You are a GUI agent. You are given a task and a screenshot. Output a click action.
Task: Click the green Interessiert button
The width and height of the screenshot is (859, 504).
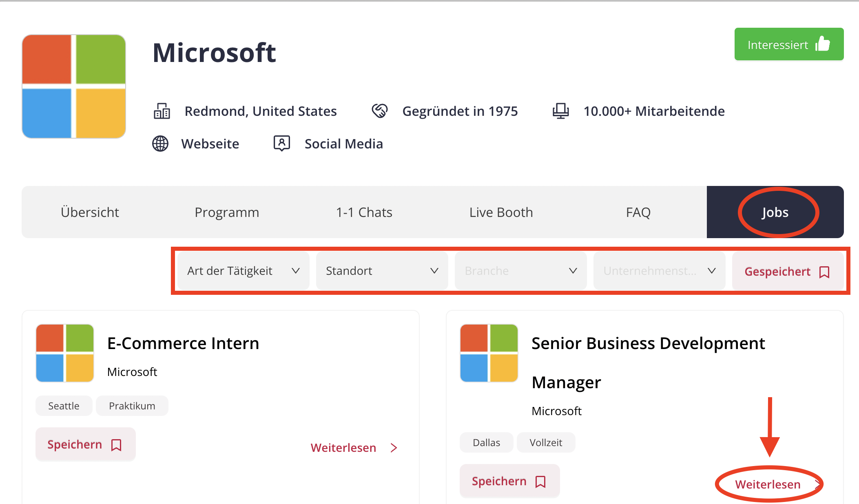[789, 44]
